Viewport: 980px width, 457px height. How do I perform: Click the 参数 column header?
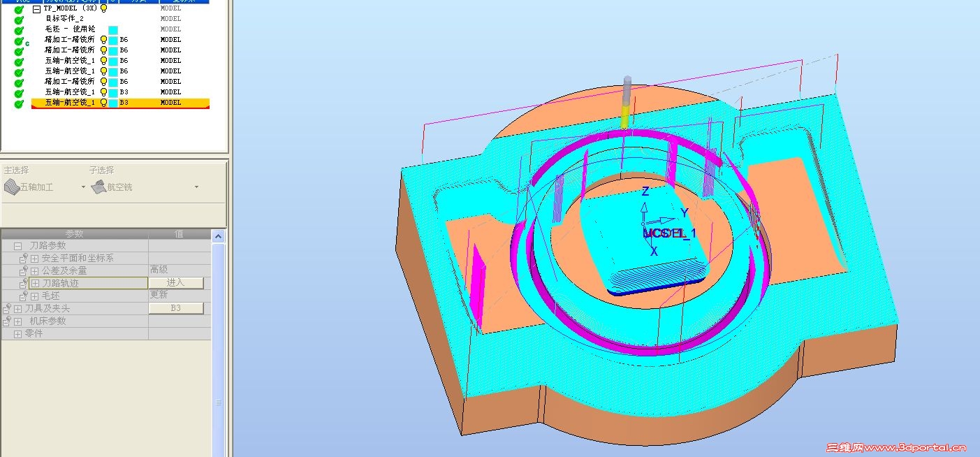coord(75,234)
